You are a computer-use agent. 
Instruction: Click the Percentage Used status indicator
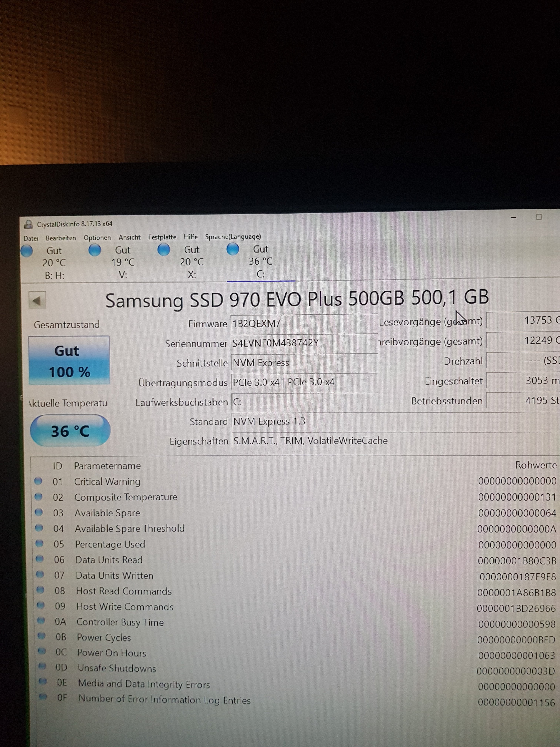coord(39,543)
